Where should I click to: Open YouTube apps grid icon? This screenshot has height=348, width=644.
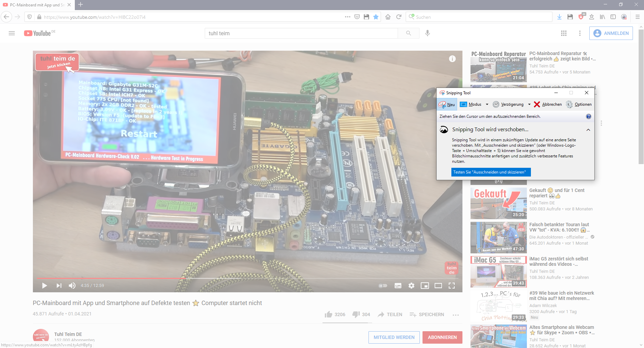tap(563, 33)
